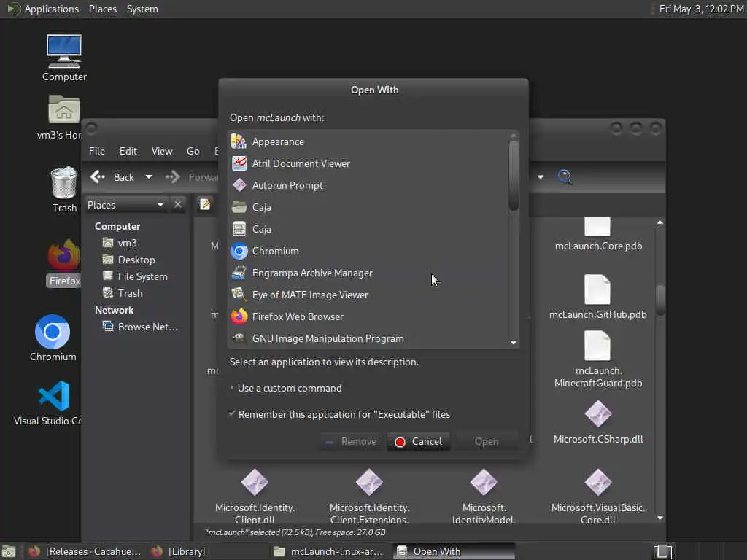
Task: Open the Places panel menu
Action: click(102, 9)
